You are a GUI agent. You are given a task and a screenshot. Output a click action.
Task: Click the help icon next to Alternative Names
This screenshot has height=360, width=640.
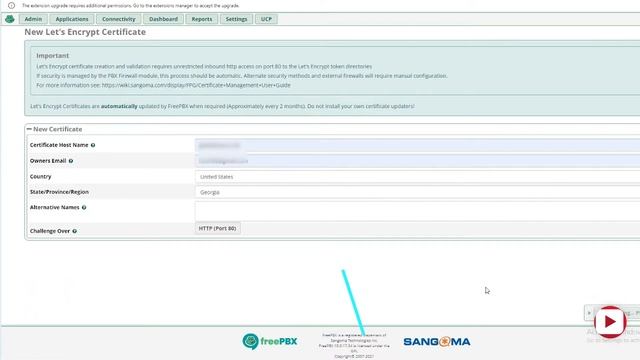[84, 208]
